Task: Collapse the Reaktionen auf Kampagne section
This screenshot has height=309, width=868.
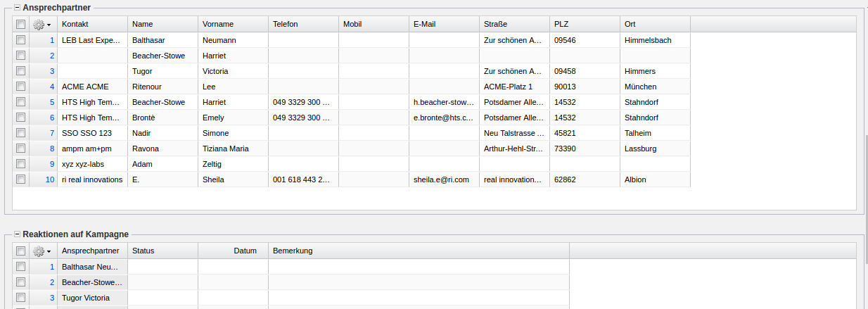Action: [17, 234]
